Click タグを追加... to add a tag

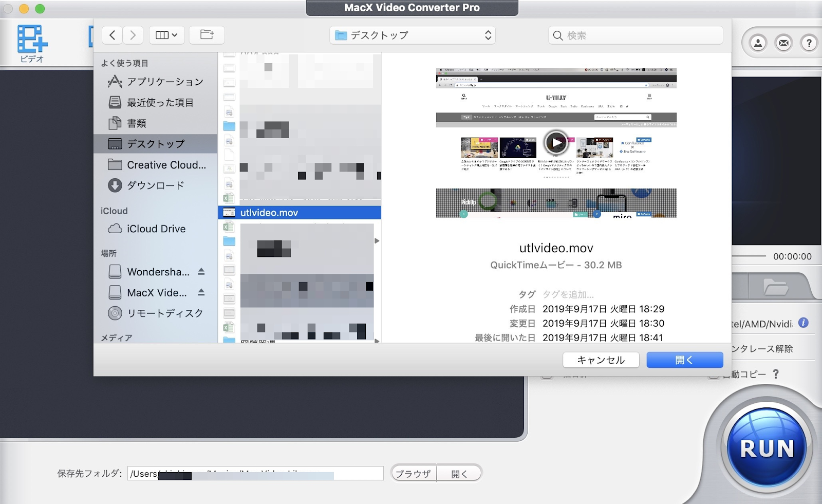click(x=568, y=294)
